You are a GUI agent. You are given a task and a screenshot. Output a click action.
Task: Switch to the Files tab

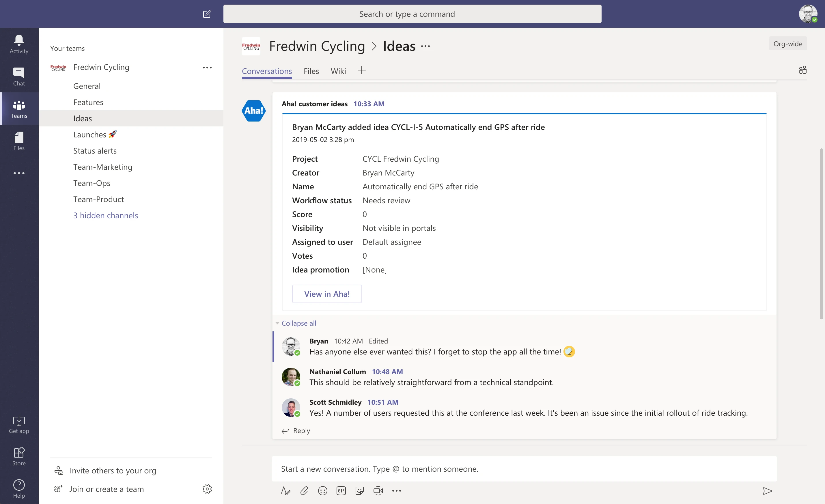click(x=311, y=71)
